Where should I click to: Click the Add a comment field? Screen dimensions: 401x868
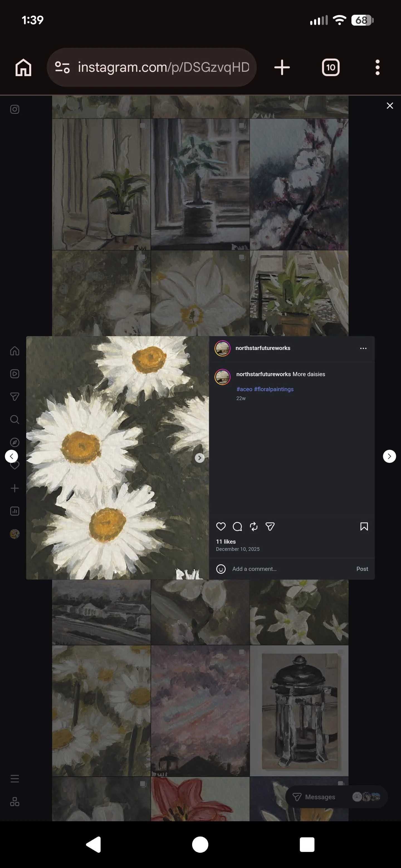pyautogui.click(x=291, y=569)
